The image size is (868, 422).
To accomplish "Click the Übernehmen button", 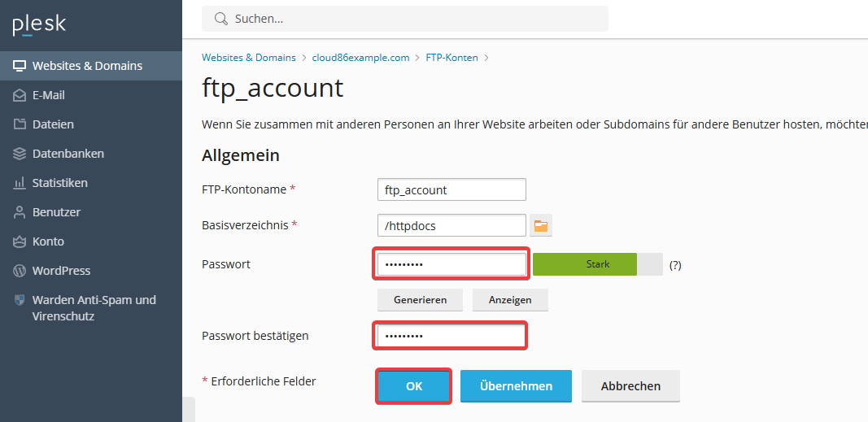I will click(x=516, y=386).
